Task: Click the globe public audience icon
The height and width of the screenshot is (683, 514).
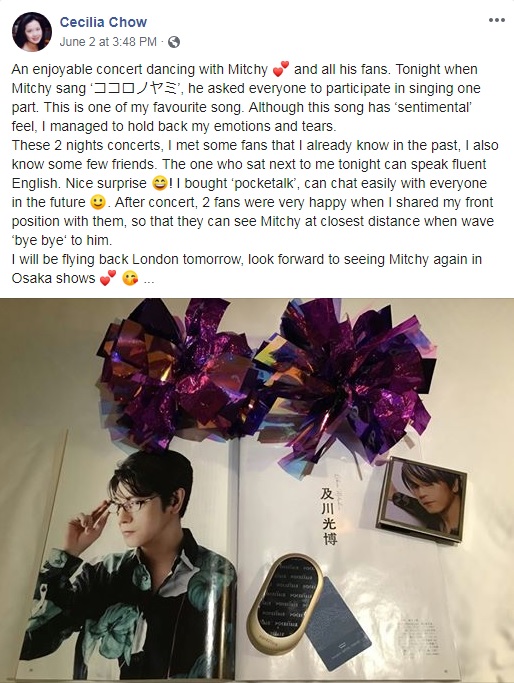Action: pyautogui.click(x=174, y=42)
